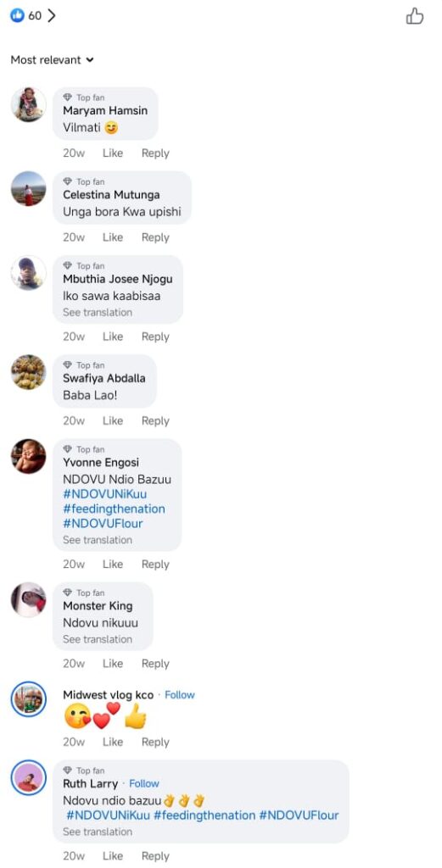Click the blue like reaction icon beside 60
The image size is (442, 868).
coord(17,15)
